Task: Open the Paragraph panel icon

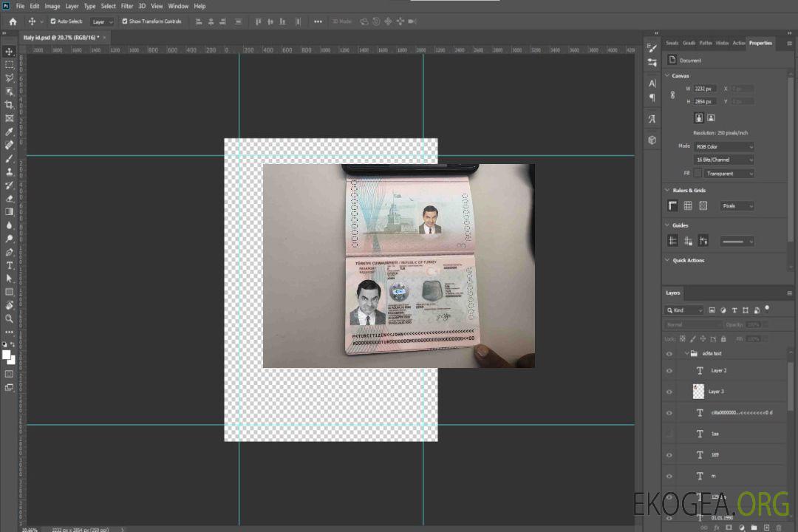Action: (652, 98)
